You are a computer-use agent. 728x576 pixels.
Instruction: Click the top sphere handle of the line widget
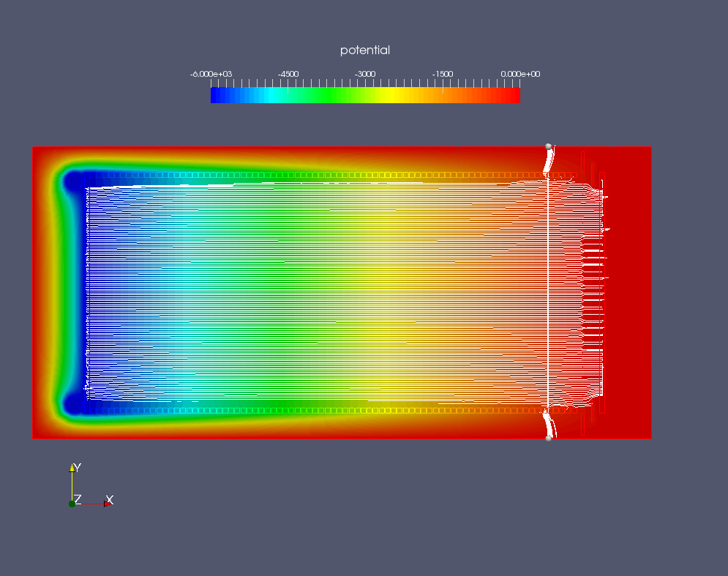click(549, 147)
